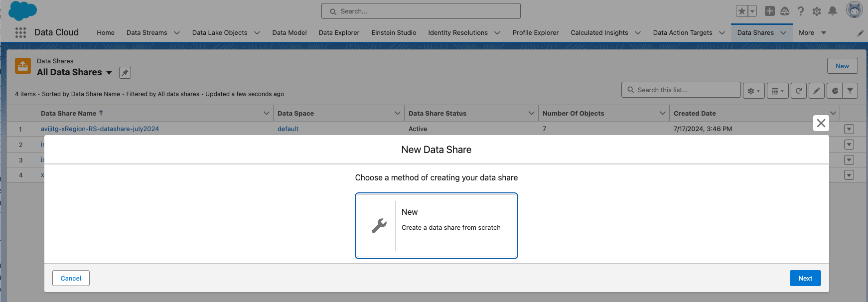Go to the Home tab

pos(106,33)
